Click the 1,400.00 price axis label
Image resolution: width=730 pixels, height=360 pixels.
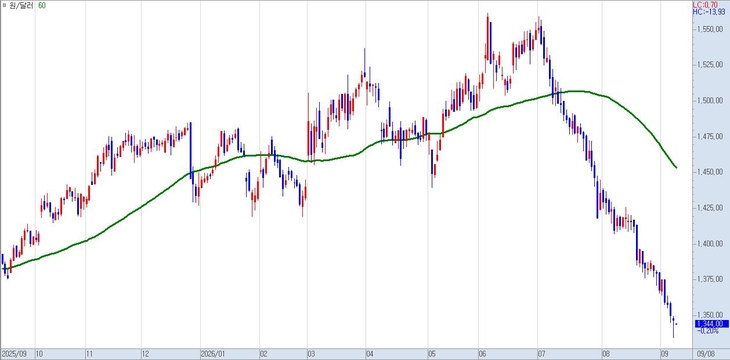click(x=710, y=243)
